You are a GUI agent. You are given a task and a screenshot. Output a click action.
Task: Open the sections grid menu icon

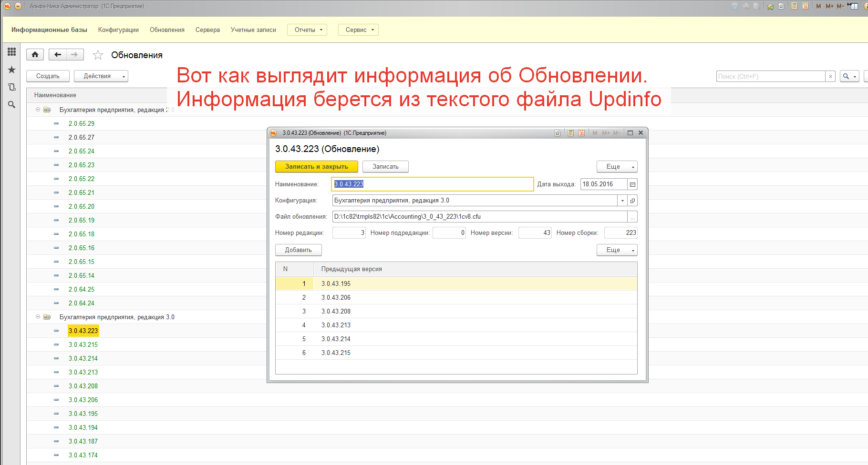point(12,52)
